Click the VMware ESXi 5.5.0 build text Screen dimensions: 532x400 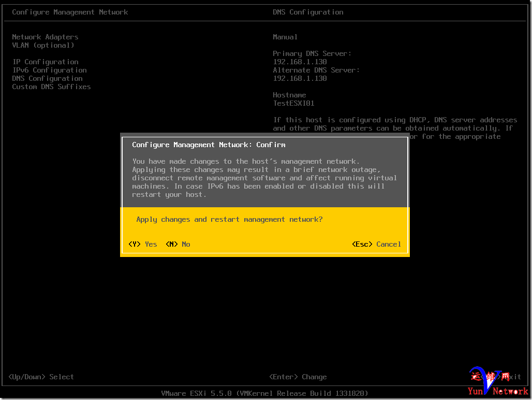(x=264, y=393)
